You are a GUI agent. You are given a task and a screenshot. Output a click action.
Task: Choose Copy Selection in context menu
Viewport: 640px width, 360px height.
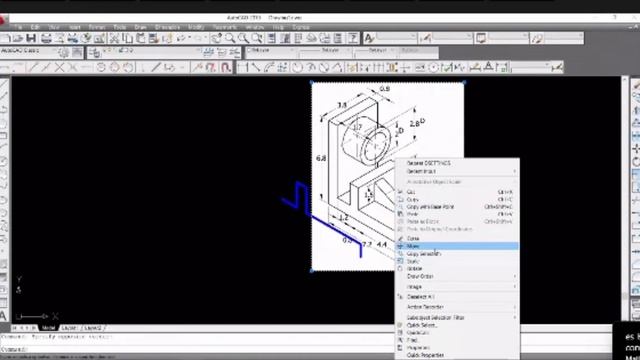tap(457, 254)
